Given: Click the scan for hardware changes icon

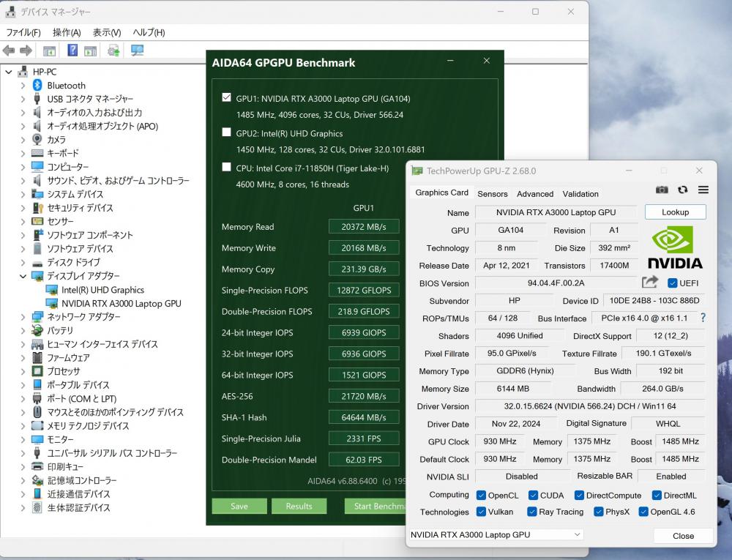Looking at the screenshot, I should (x=137, y=51).
